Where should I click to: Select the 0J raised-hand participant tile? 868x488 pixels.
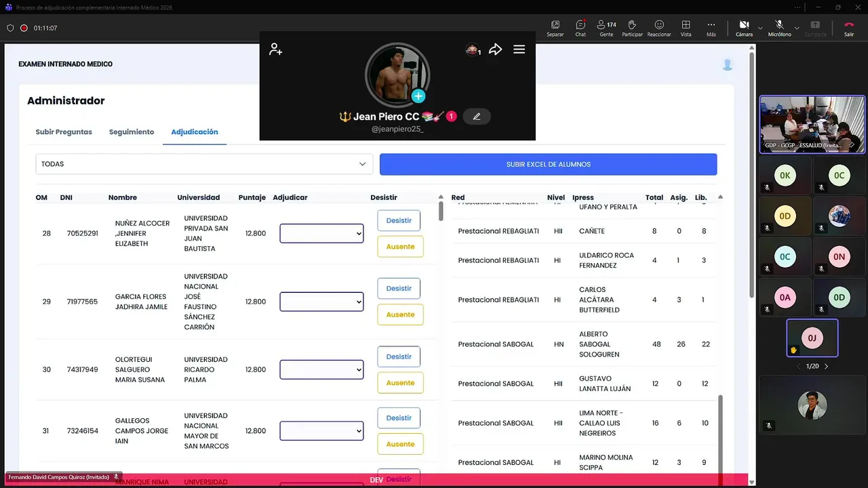tap(812, 338)
